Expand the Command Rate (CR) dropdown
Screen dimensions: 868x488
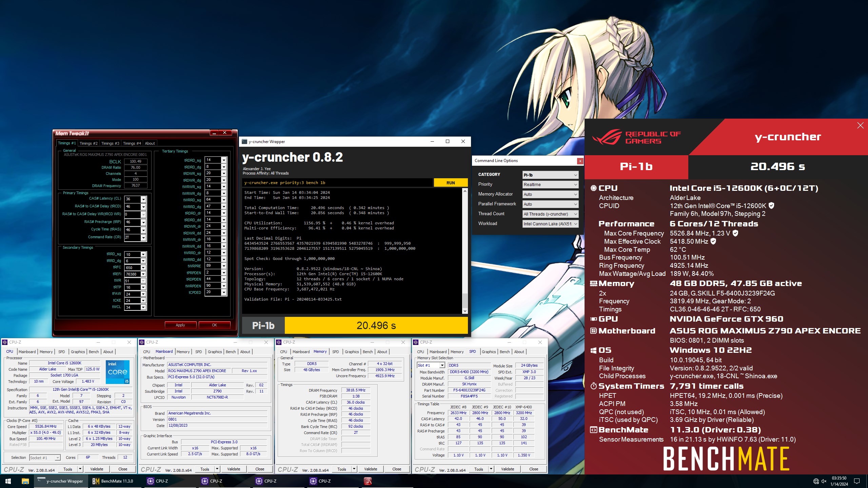click(143, 238)
